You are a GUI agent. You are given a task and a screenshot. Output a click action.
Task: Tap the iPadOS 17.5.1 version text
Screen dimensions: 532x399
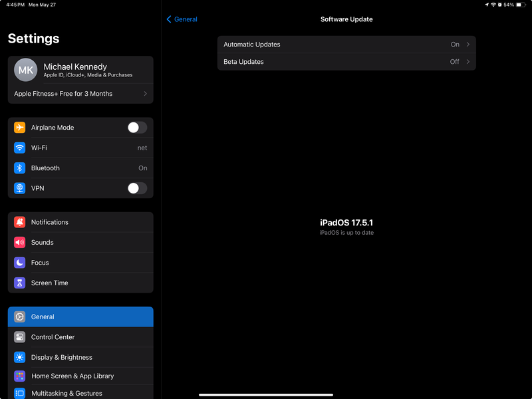(346, 223)
